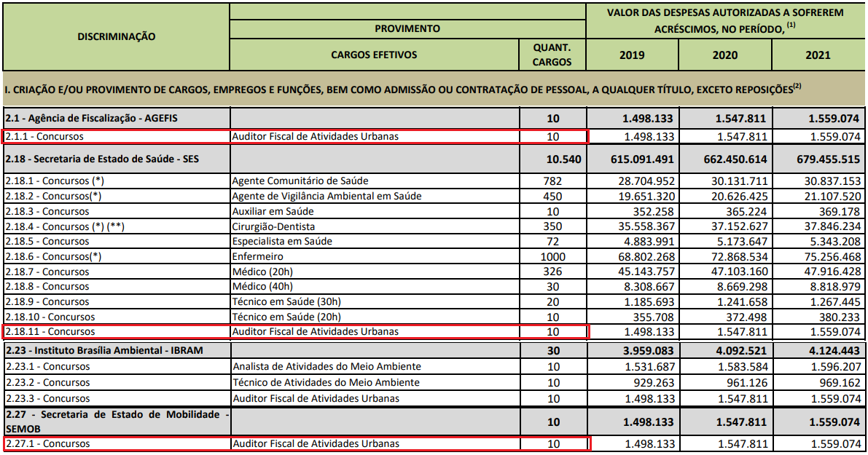The width and height of the screenshot is (868, 455).
Task: Select the 'VALOR DAS DESPESAS AUTORIZADAS' header
Action: pos(725,20)
